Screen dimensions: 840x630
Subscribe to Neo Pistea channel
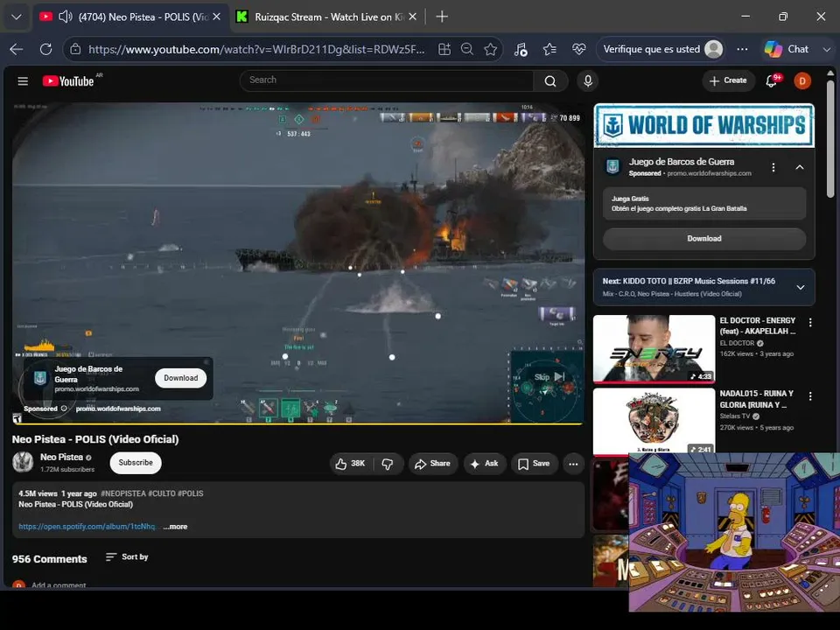coord(136,463)
